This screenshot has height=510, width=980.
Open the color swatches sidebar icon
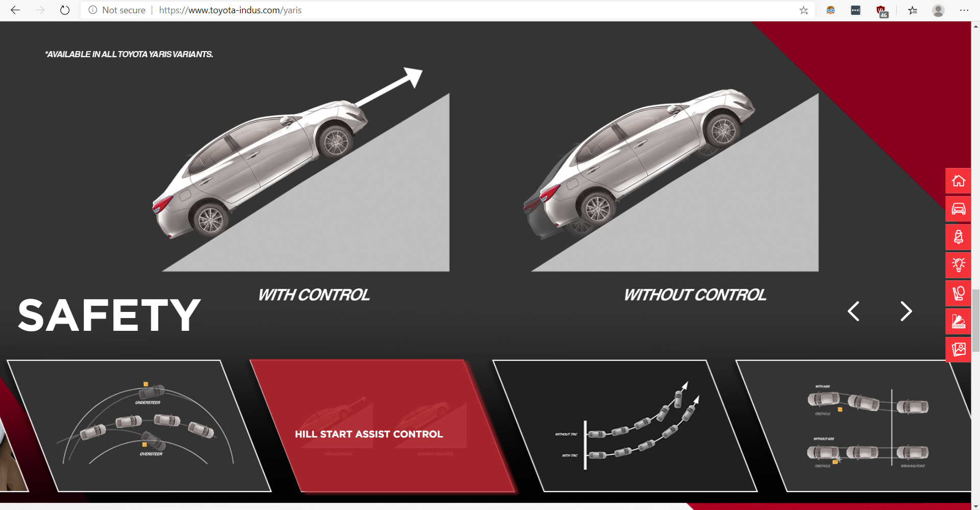pos(959,321)
